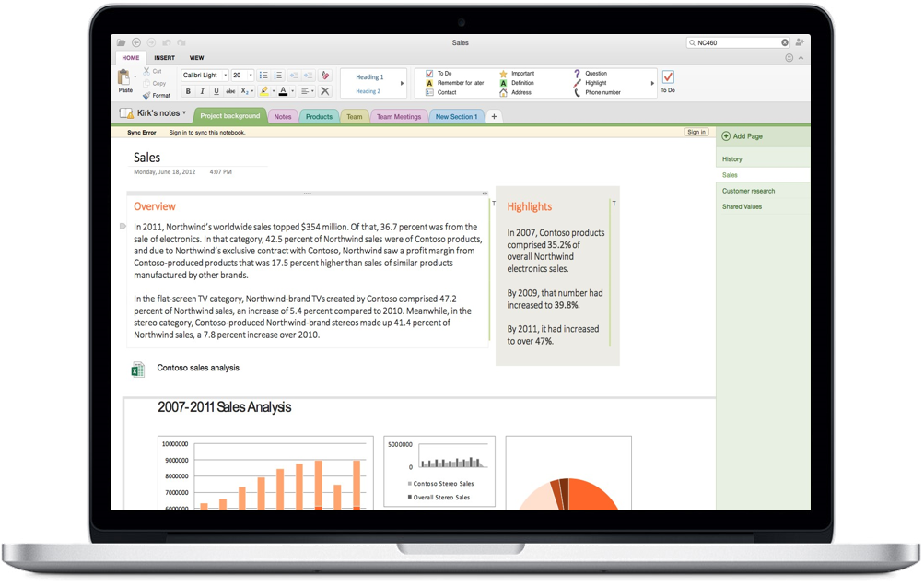Click Add Page in the sidebar
This screenshot has width=924, height=587.
click(x=742, y=136)
